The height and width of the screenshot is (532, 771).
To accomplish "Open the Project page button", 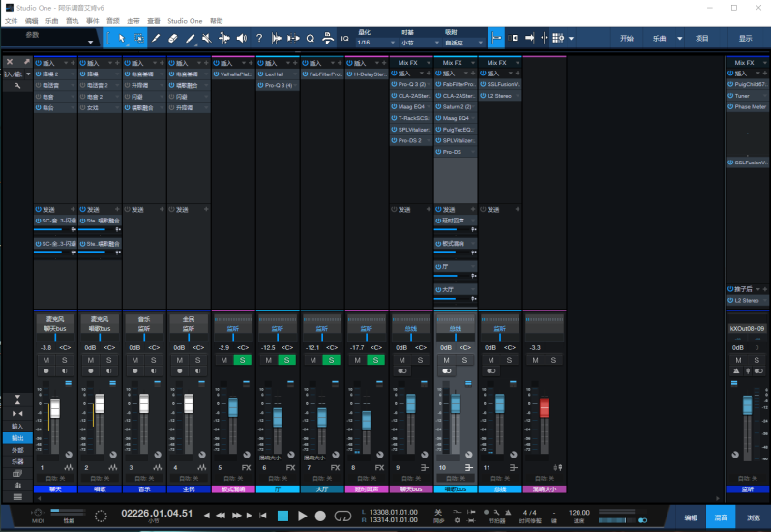I will [702, 39].
